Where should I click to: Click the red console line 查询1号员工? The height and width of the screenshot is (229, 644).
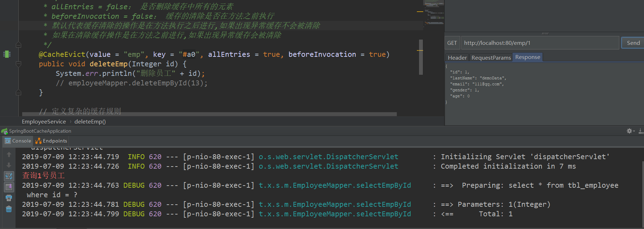43,175
